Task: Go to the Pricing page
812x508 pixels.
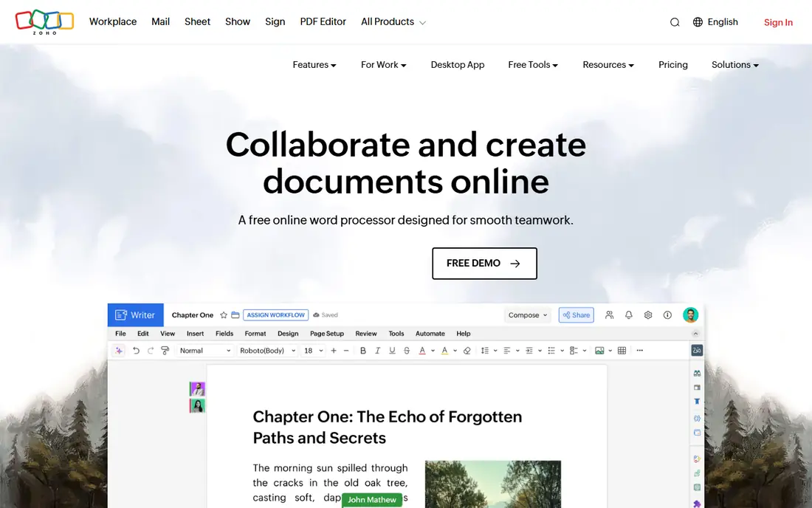Action: [673, 65]
